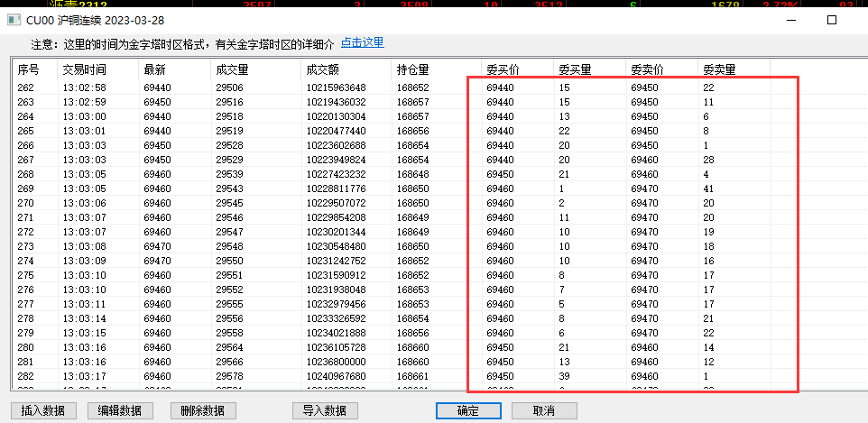Open the 点击这里 link about pyramid timezone
Image resolution: width=868 pixels, height=423 pixels.
[362, 42]
